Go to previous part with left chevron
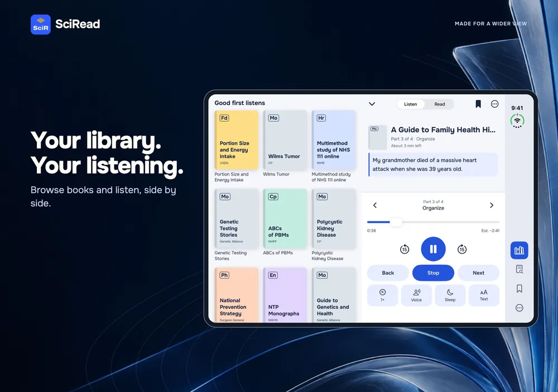 [375, 205]
